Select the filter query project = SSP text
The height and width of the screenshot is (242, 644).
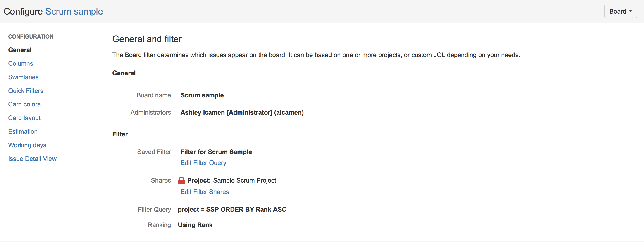pos(232,209)
